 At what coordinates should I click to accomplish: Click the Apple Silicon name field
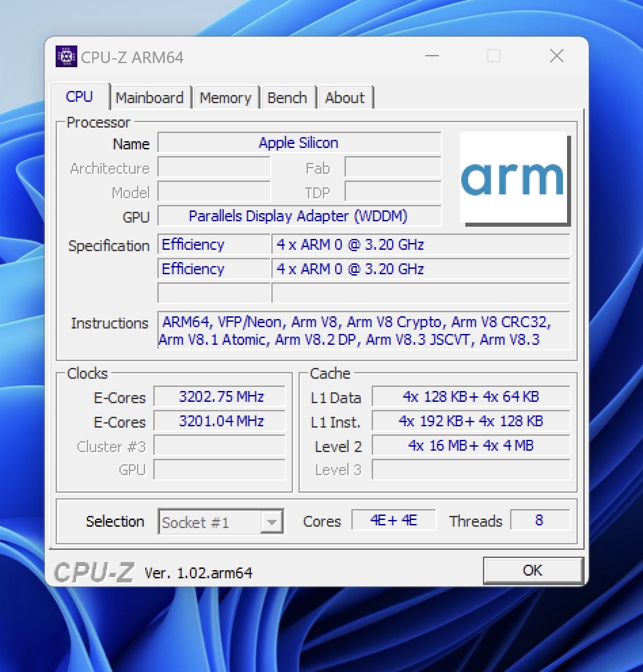[299, 143]
